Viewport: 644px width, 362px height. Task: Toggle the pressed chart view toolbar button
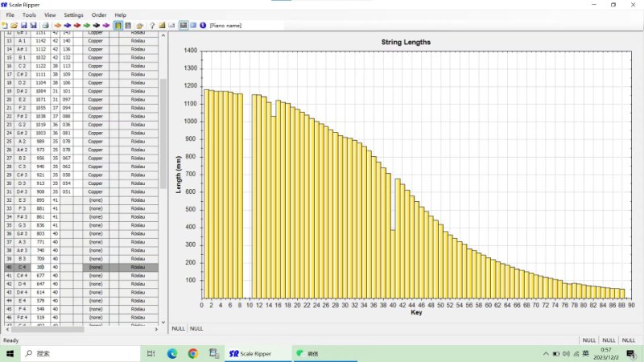[184, 25]
